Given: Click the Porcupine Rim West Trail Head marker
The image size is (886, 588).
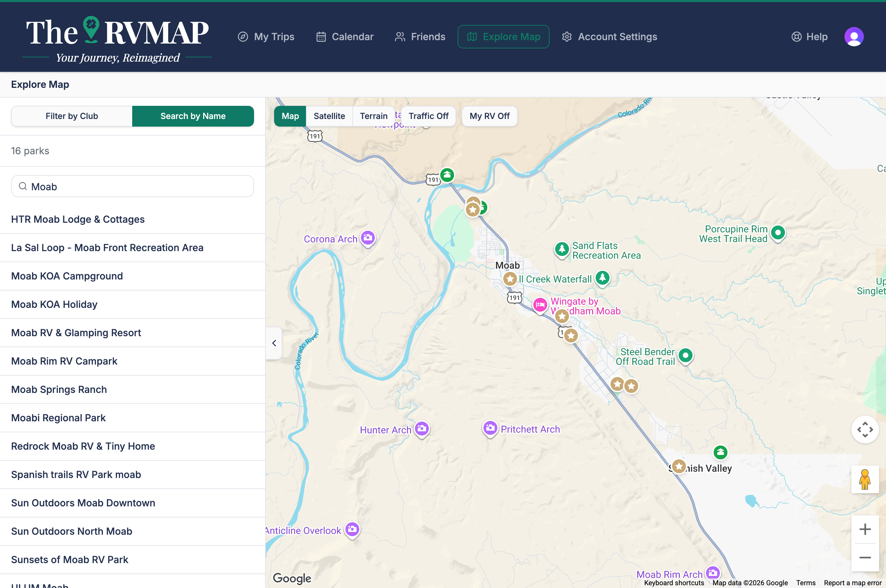Looking at the screenshot, I should 778,233.
